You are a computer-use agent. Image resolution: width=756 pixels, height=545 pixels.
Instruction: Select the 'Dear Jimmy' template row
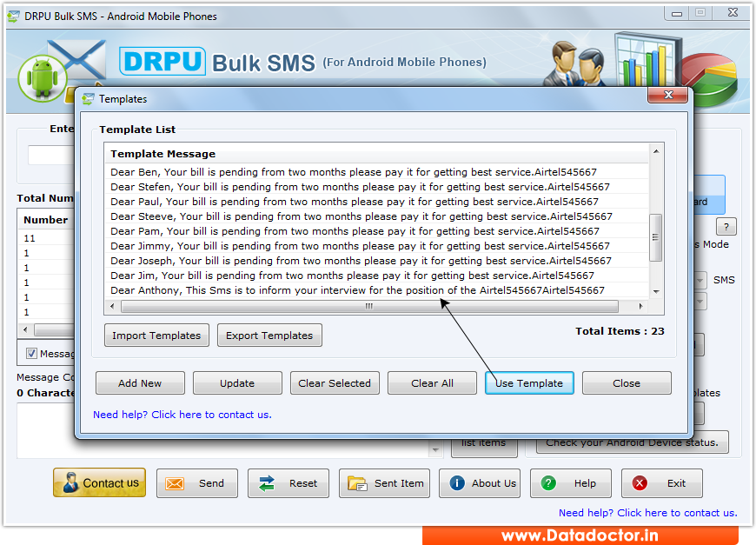(377, 246)
